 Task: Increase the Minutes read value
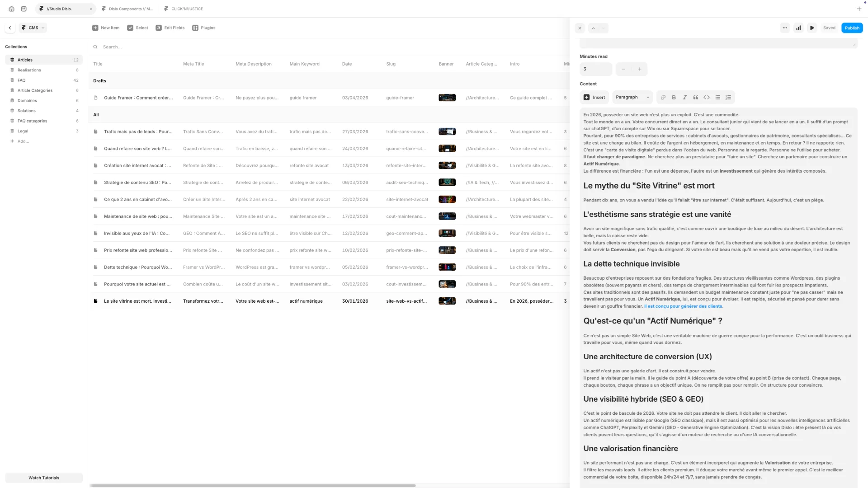coord(640,69)
